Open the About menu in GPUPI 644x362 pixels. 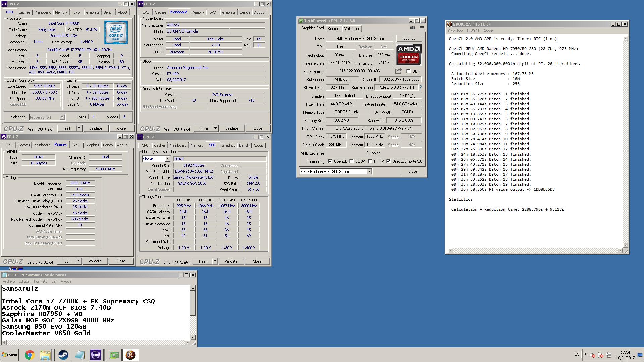pyautogui.click(x=488, y=31)
